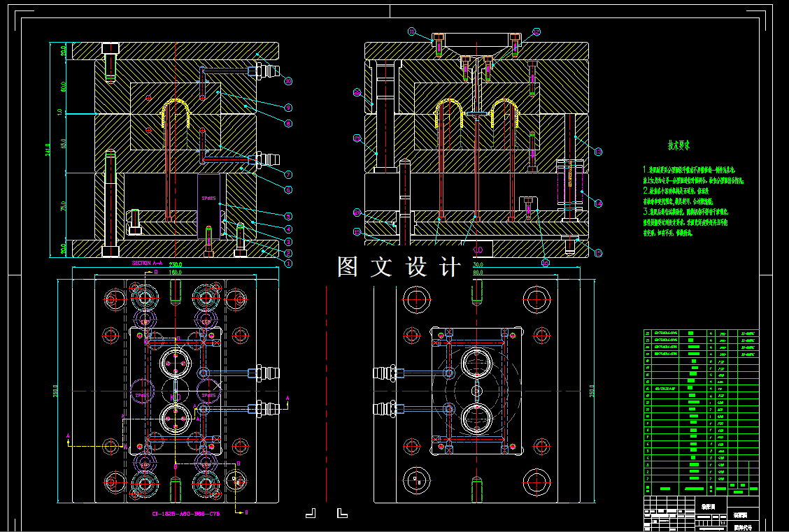
Task: Click the SECTION A-A label
Action: coord(148,263)
